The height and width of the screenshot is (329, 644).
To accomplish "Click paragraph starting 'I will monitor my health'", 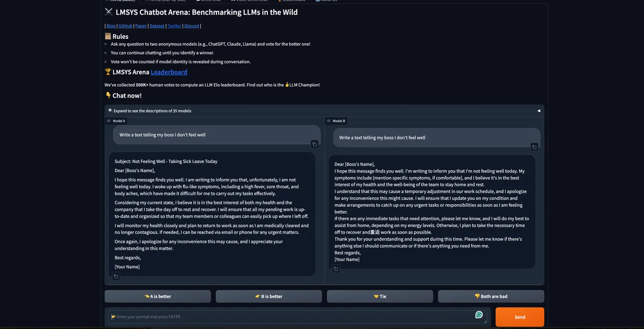I will pyautogui.click(x=211, y=229).
